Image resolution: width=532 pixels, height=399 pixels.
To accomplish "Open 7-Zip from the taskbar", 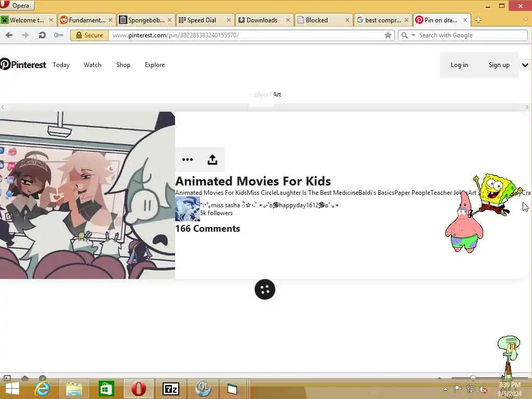I will click(x=170, y=389).
